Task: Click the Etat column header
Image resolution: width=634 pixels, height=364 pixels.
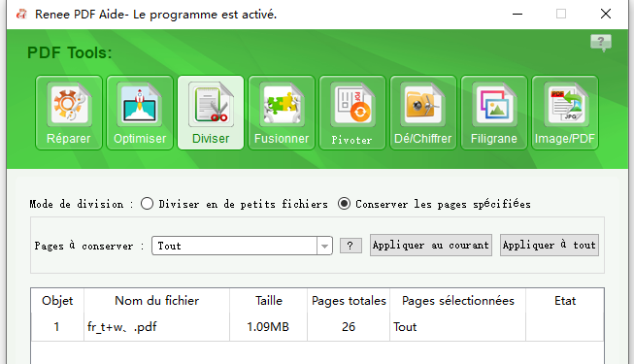Action: (565, 301)
